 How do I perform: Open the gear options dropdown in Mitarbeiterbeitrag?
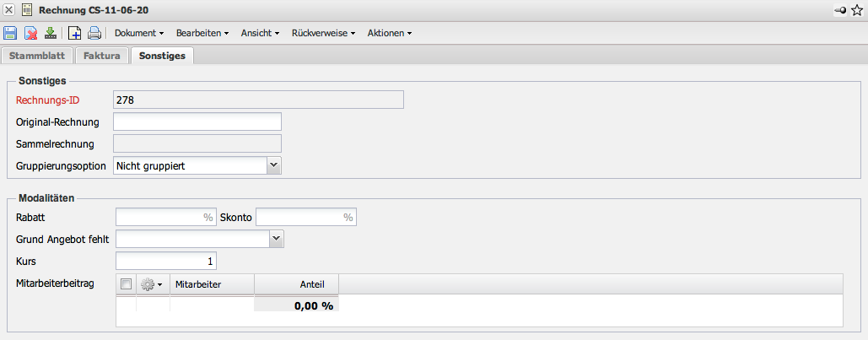pos(152,284)
